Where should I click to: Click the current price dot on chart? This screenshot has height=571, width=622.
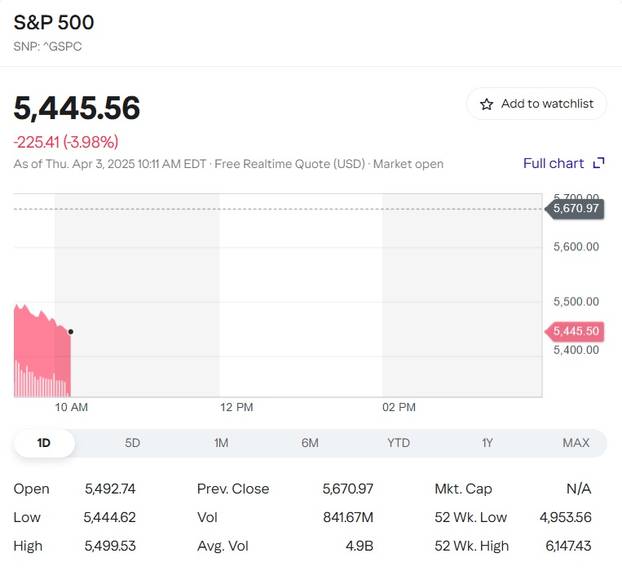point(70,331)
